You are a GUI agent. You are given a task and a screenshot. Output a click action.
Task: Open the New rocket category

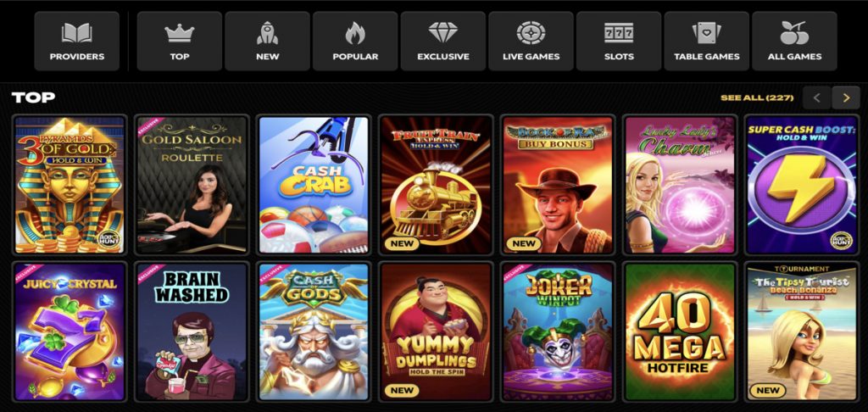(267, 41)
